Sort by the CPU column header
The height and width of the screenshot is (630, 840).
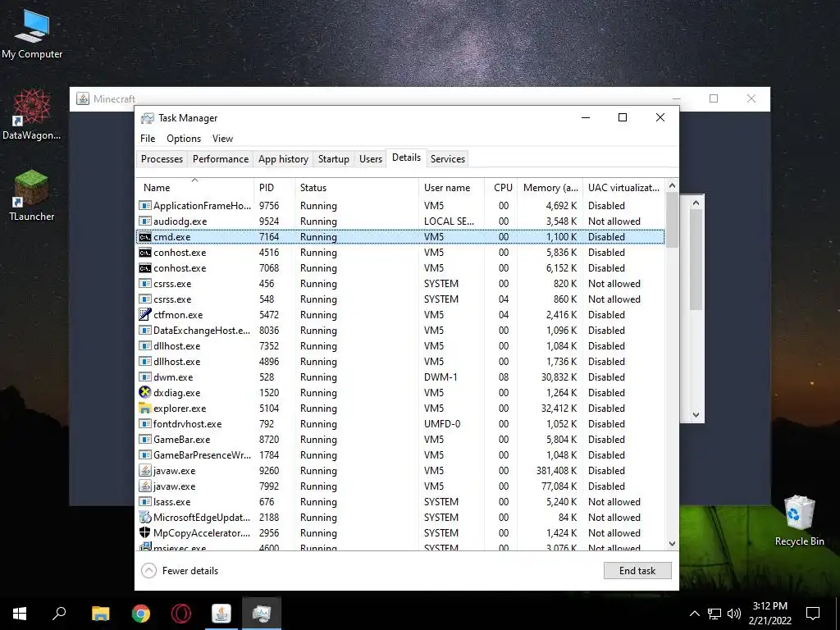point(500,188)
